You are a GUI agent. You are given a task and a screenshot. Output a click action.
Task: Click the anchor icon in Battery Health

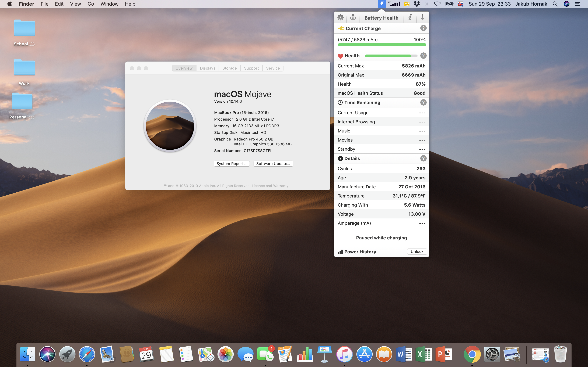353,17
